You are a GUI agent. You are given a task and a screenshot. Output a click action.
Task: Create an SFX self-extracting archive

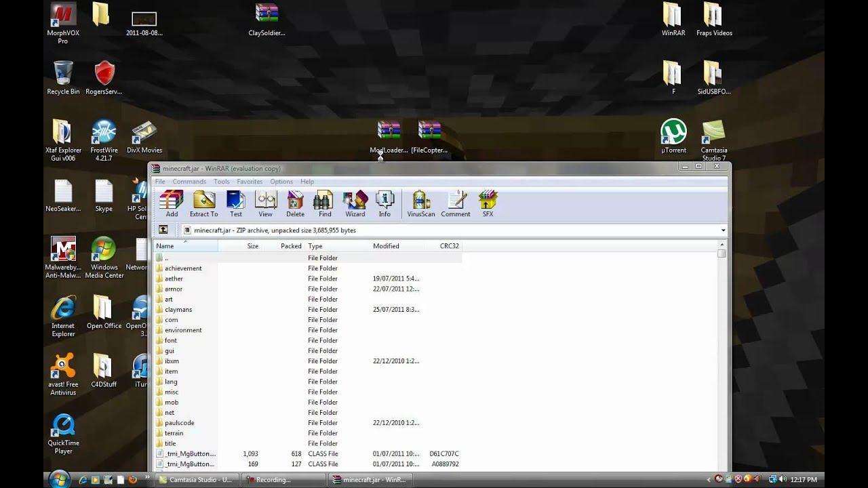pyautogui.click(x=488, y=203)
